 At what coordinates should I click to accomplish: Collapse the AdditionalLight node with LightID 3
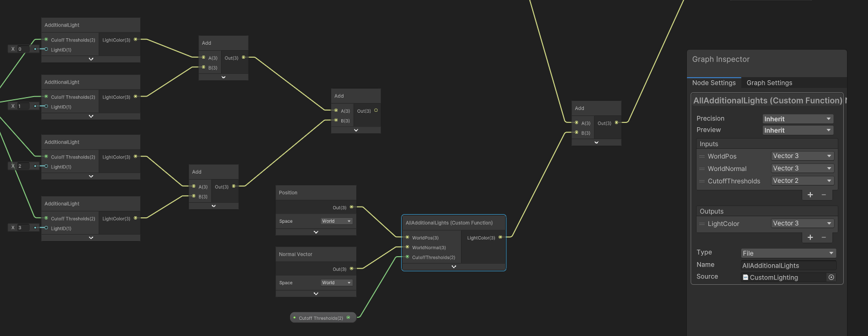click(x=91, y=237)
